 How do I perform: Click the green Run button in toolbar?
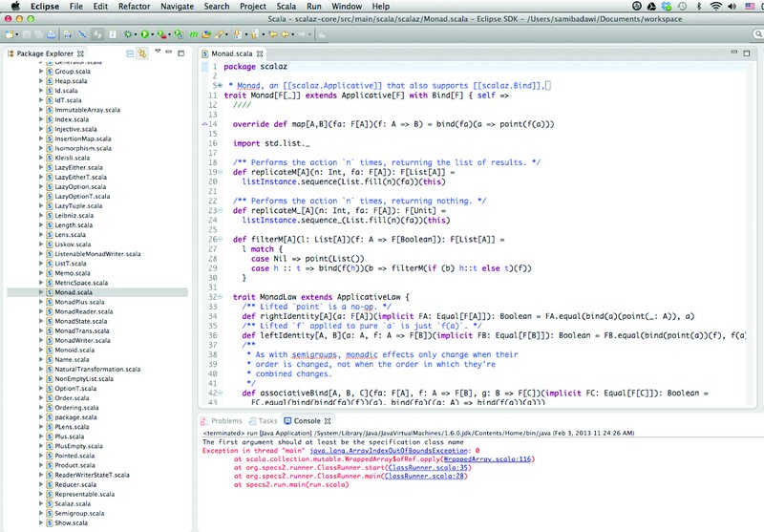145,34
